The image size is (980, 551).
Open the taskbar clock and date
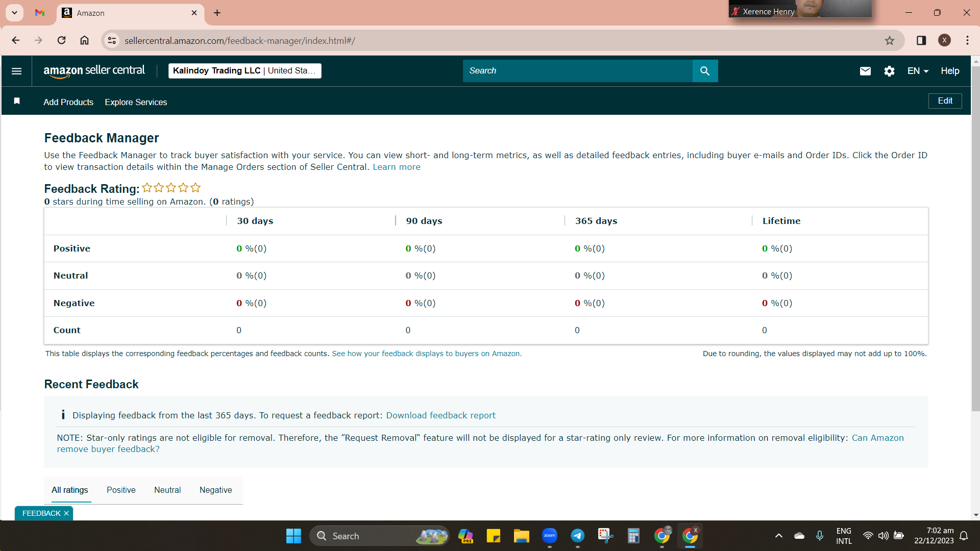click(934, 536)
